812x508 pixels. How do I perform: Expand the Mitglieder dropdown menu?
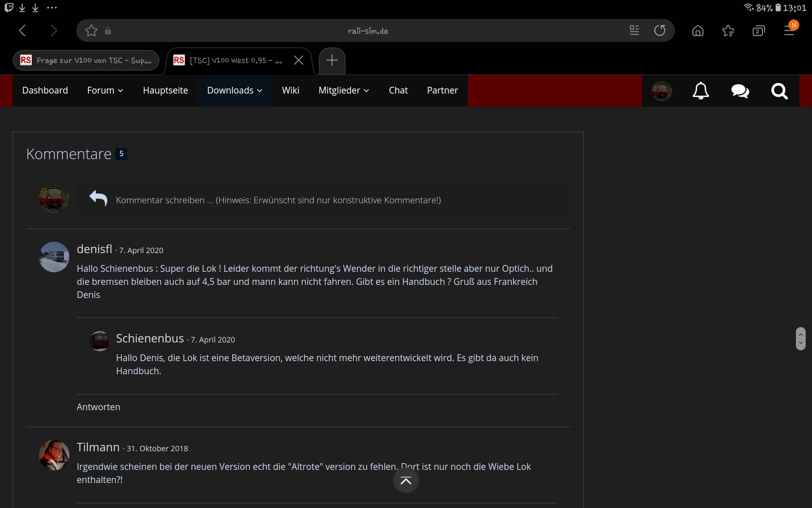tap(343, 91)
